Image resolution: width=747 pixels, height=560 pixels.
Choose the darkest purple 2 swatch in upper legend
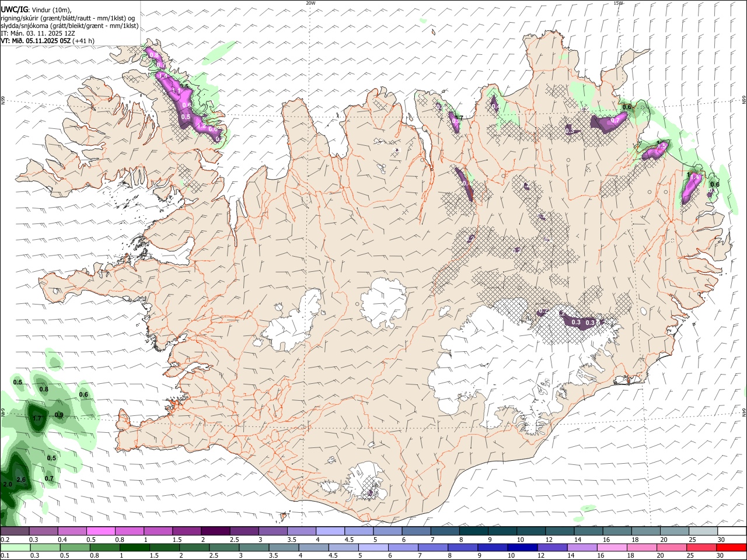(x=215, y=531)
